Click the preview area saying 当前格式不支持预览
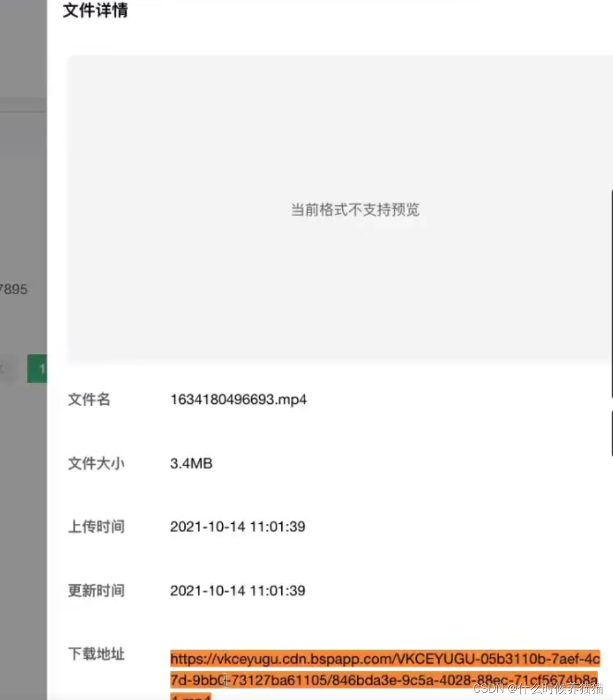 pyautogui.click(x=340, y=210)
